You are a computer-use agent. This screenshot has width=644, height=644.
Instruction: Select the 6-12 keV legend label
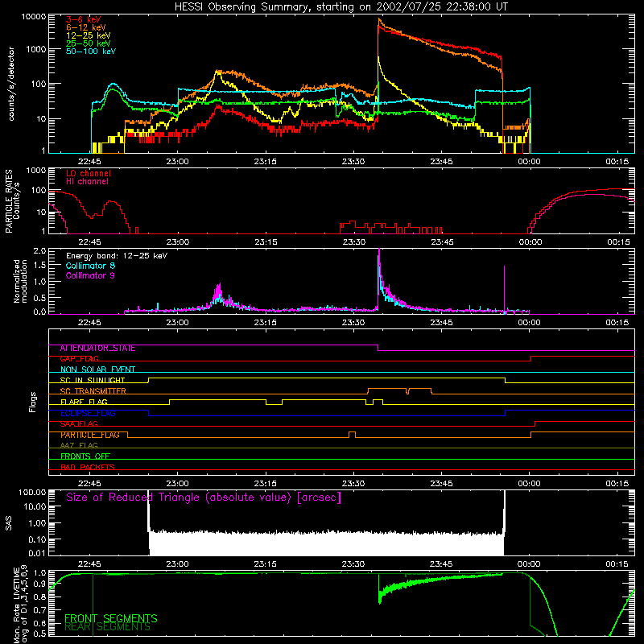tap(86, 27)
